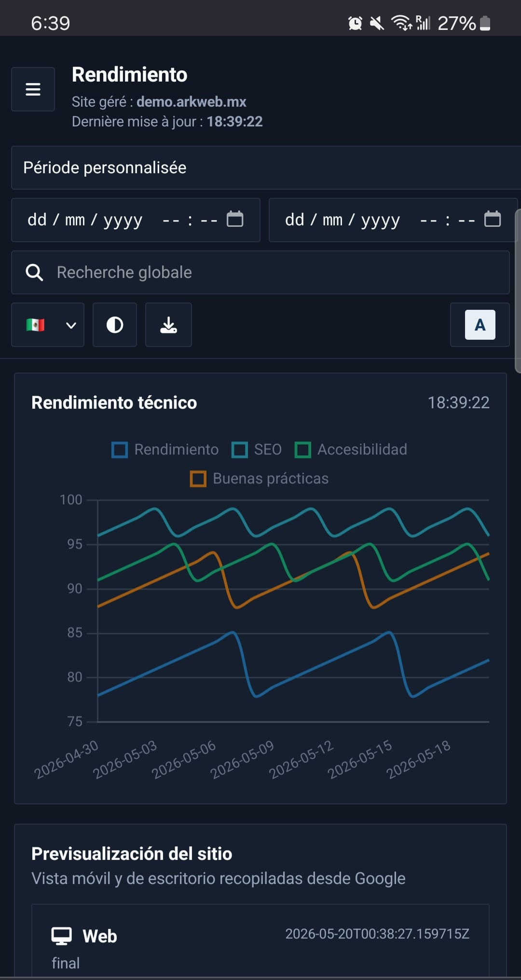Click the 2026-04-30 axis label

click(x=67, y=759)
